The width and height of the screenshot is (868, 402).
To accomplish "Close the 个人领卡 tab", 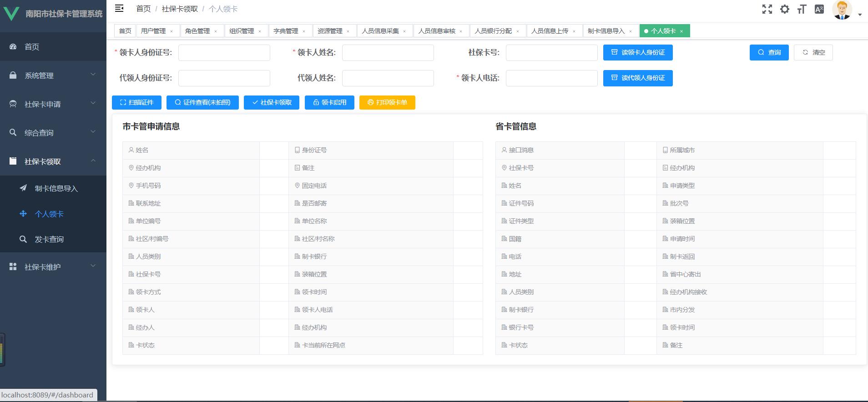I will tap(681, 31).
